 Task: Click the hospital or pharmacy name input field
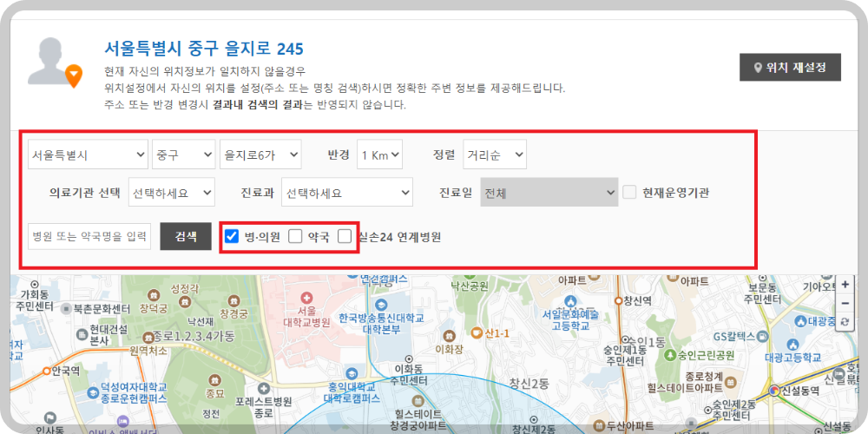[89, 236]
